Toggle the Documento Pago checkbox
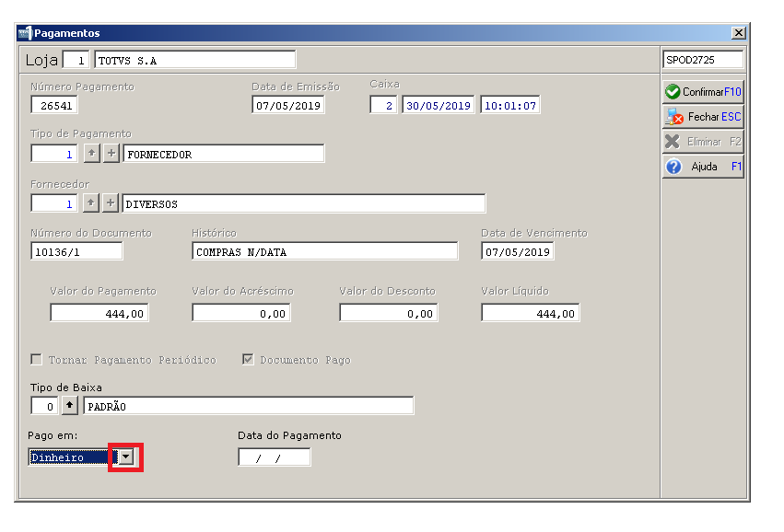 [x=248, y=360]
